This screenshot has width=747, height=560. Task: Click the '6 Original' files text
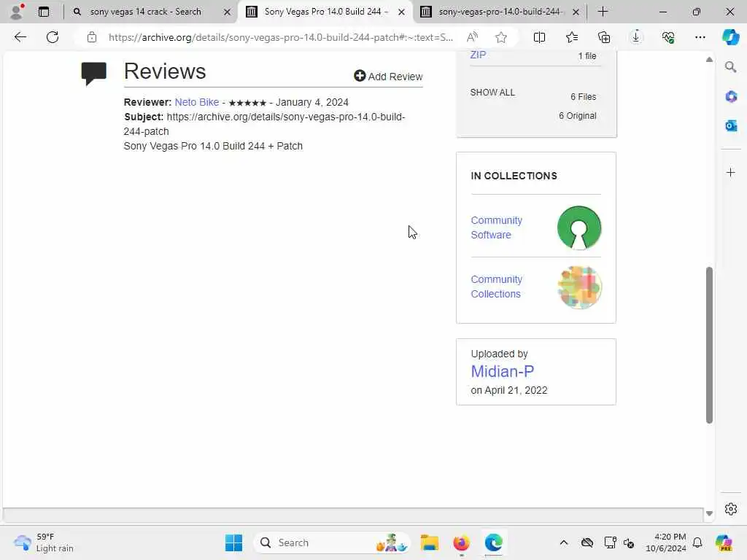point(578,116)
